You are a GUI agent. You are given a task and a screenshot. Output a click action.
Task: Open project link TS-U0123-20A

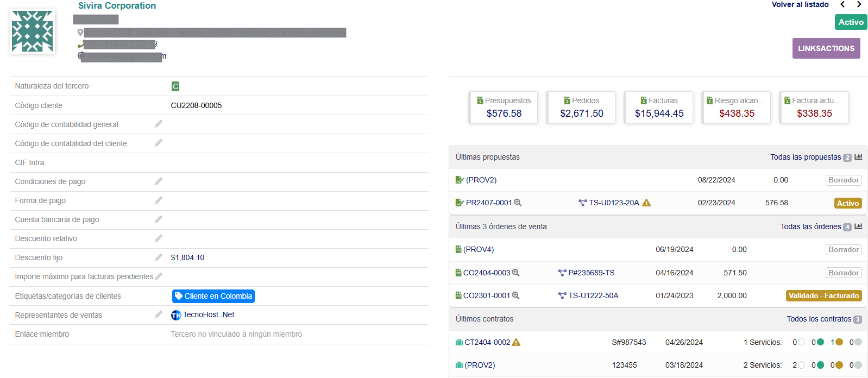pyautogui.click(x=614, y=203)
